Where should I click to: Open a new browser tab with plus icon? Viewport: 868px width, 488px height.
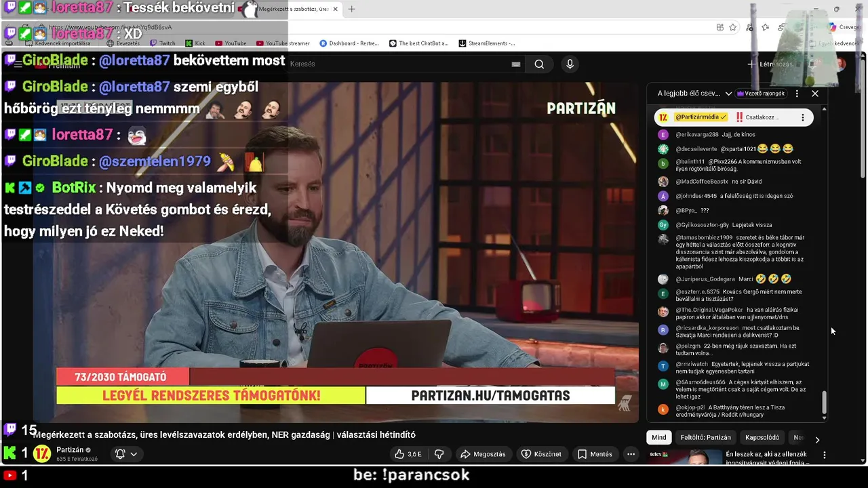pyautogui.click(x=351, y=9)
